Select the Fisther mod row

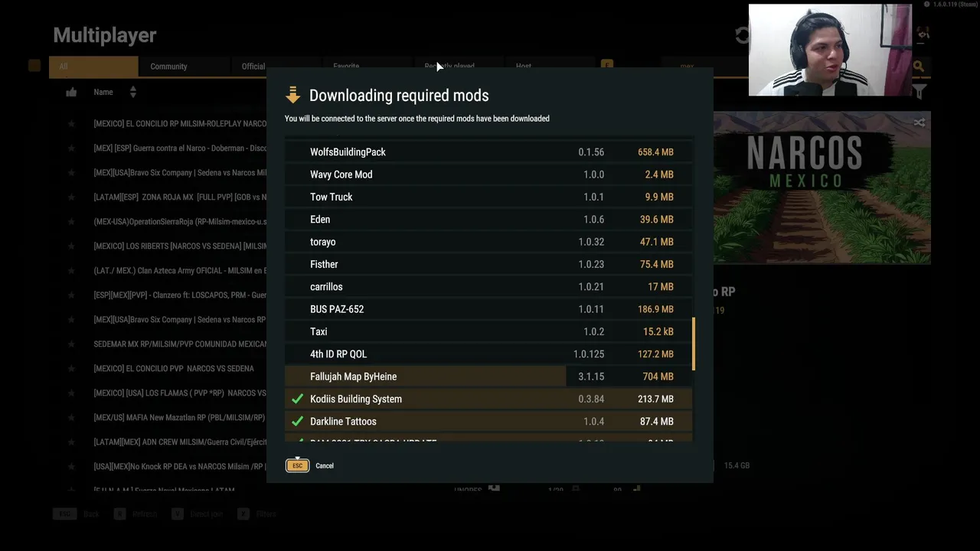pyautogui.click(x=488, y=264)
